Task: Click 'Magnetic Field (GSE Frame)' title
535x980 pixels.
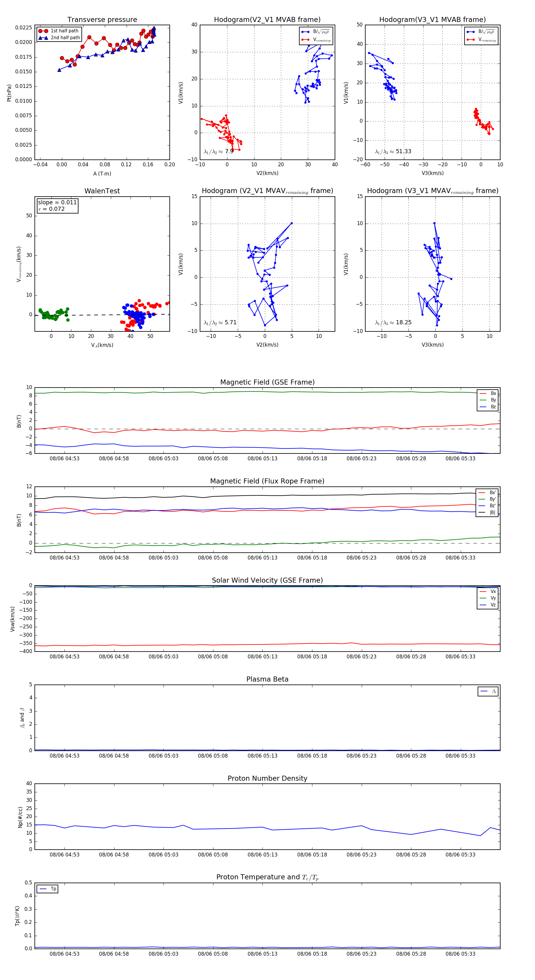Action: (x=267, y=382)
